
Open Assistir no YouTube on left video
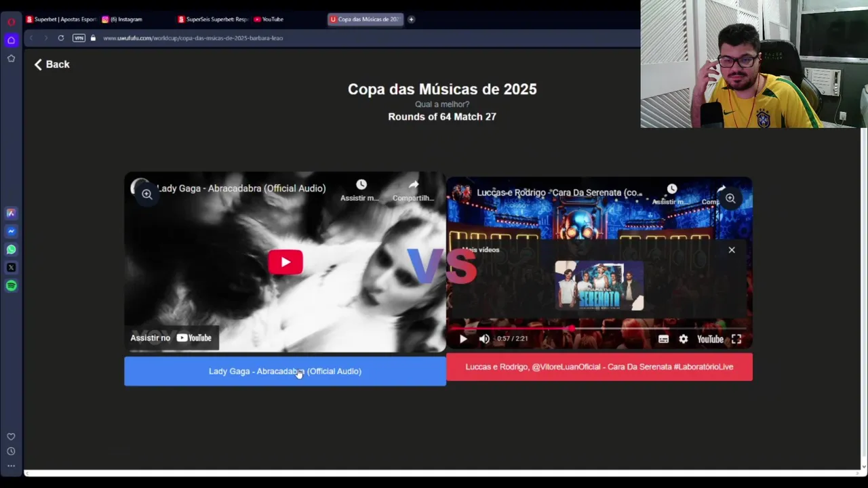[172, 338]
